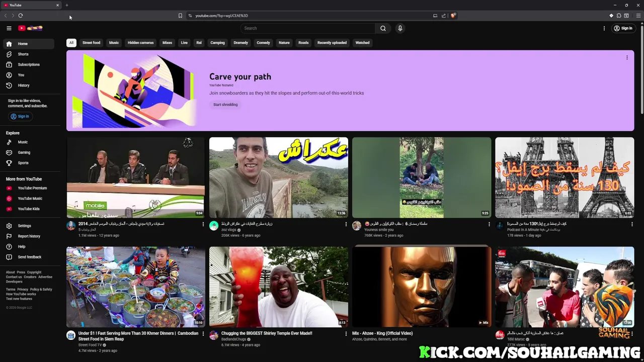Open the browser hamburger main menu
The image size is (644, 362).
coord(638,16)
